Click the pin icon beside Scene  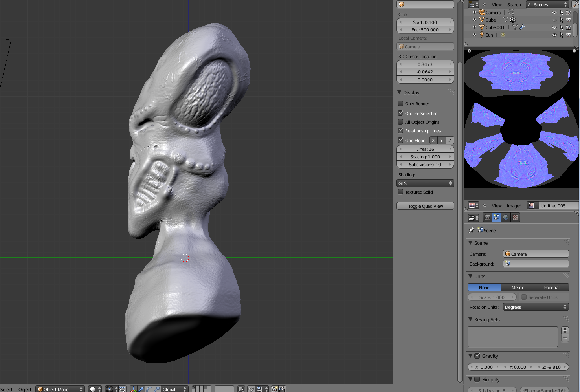pos(471,230)
